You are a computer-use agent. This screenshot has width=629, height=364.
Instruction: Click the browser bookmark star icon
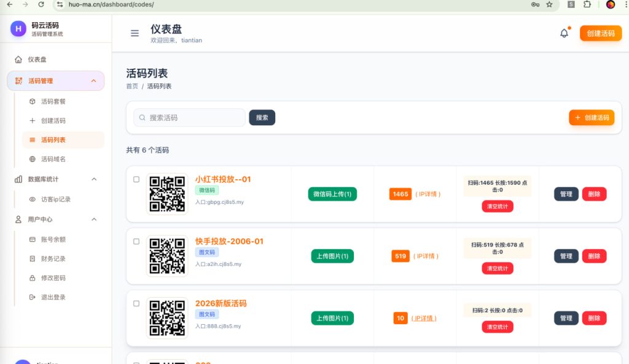coord(549,4)
